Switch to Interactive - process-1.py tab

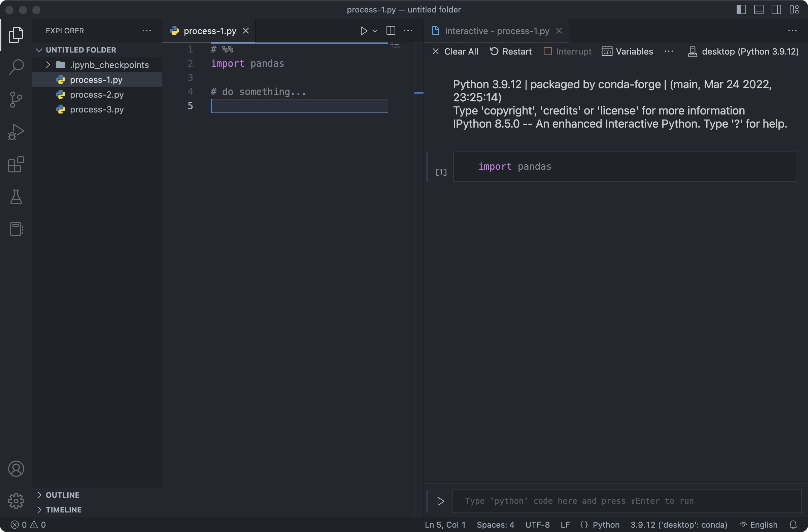click(x=497, y=31)
